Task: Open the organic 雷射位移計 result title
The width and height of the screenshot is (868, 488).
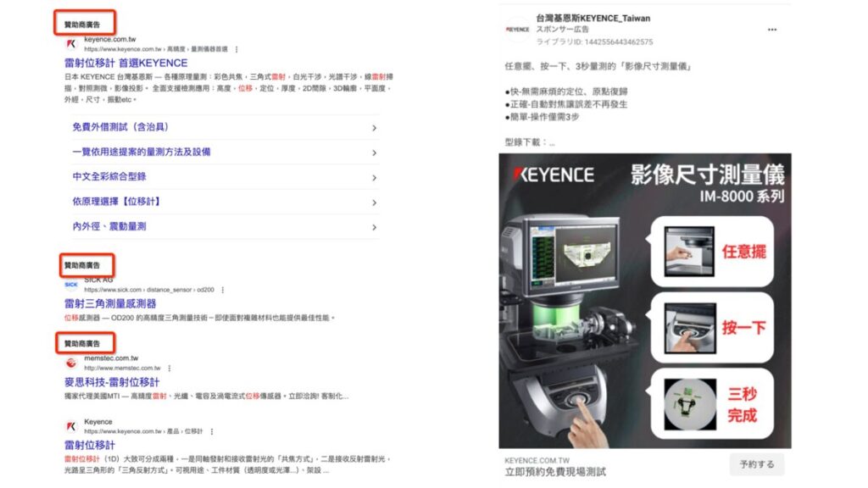Action: coord(90,446)
